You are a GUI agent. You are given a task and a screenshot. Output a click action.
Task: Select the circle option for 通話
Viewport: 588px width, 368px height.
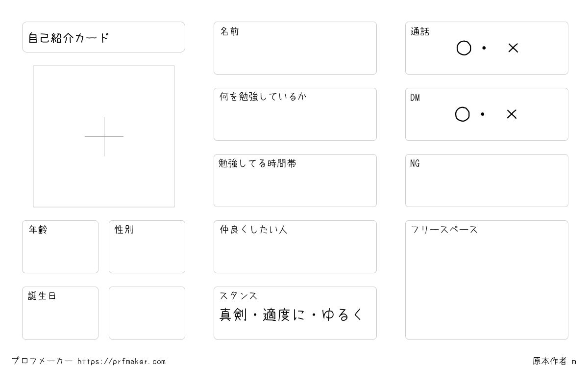click(x=464, y=48)
